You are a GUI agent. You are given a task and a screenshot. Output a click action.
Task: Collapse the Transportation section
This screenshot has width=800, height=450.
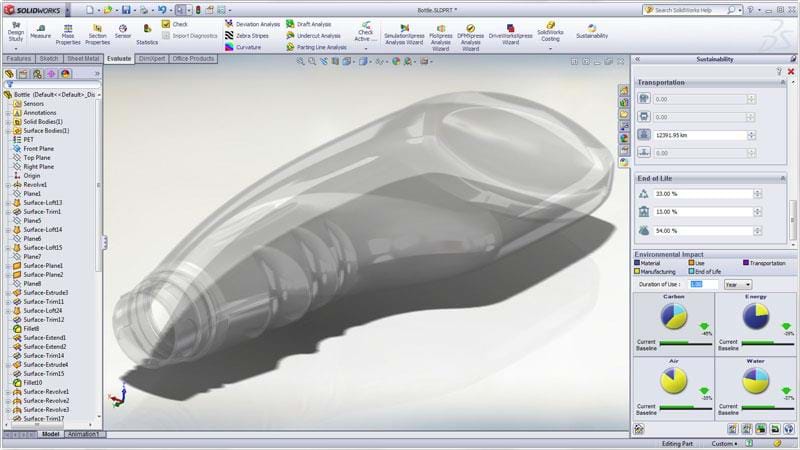pos(782,82)
